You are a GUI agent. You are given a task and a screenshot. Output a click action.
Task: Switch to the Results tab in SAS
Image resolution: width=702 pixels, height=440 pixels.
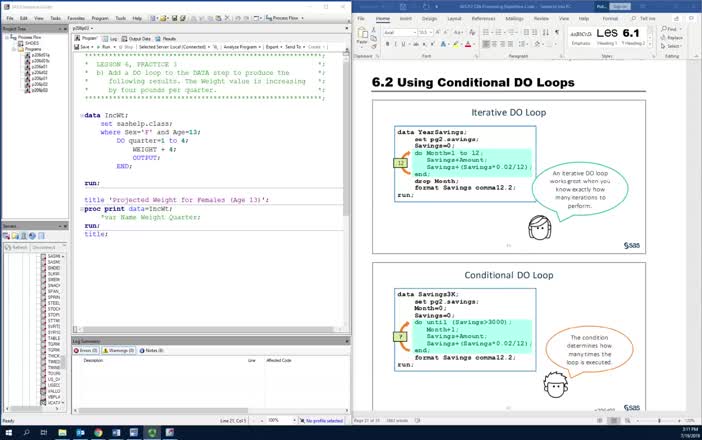click(165, 38)
